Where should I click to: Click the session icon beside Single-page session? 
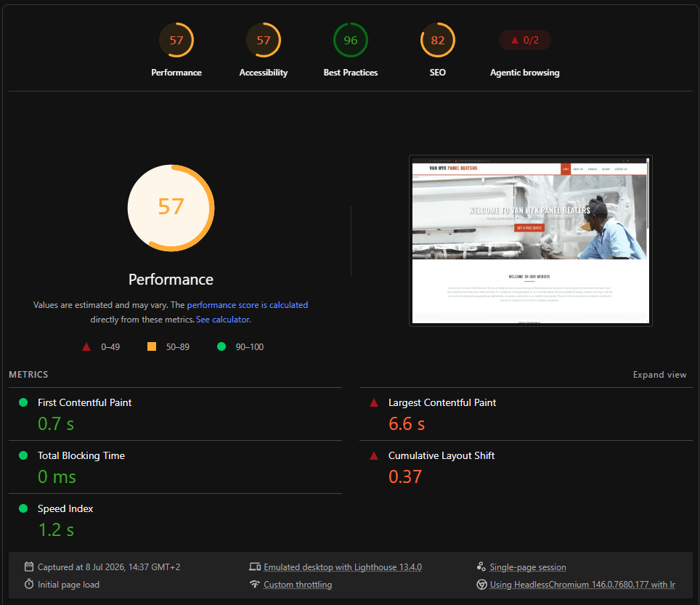(481, 567)
